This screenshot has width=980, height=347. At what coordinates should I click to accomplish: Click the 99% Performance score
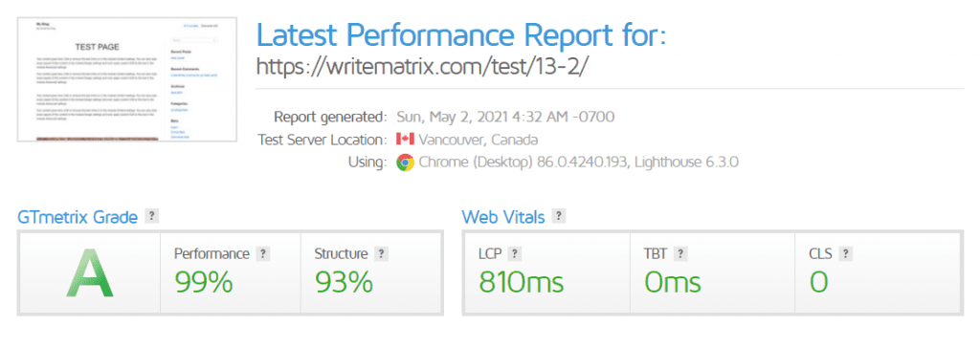pyautogui.click(x=204, y=282)
